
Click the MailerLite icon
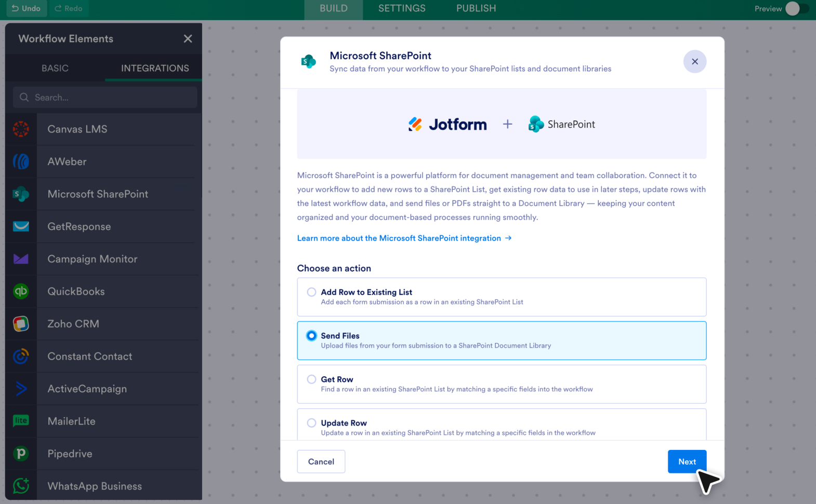point(21,421)
